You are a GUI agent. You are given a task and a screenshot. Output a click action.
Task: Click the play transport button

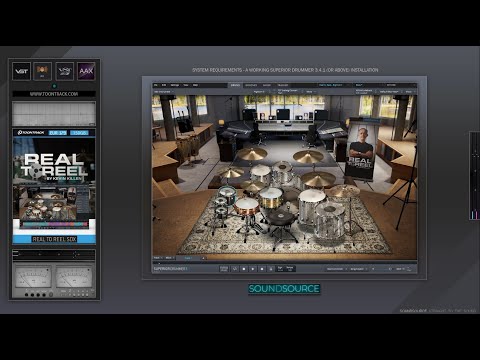click(x=253, y=269)
